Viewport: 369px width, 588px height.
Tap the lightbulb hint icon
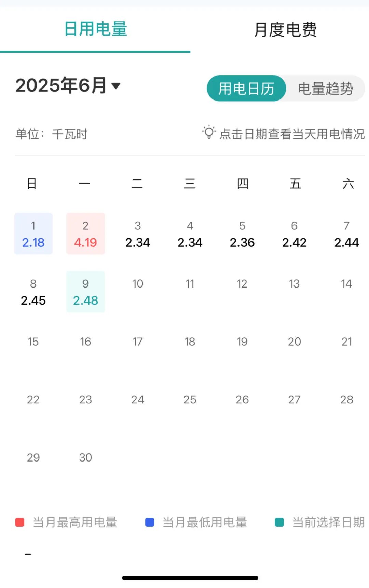(x=209, y=132)
